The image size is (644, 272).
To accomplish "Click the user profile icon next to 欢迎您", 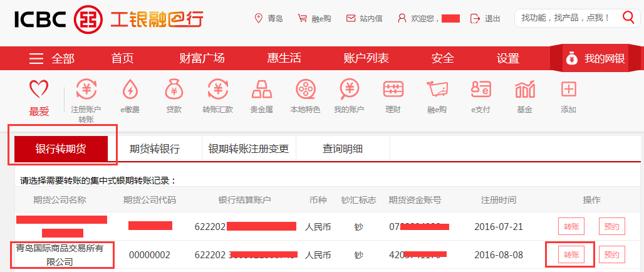I will pos(402,19).
